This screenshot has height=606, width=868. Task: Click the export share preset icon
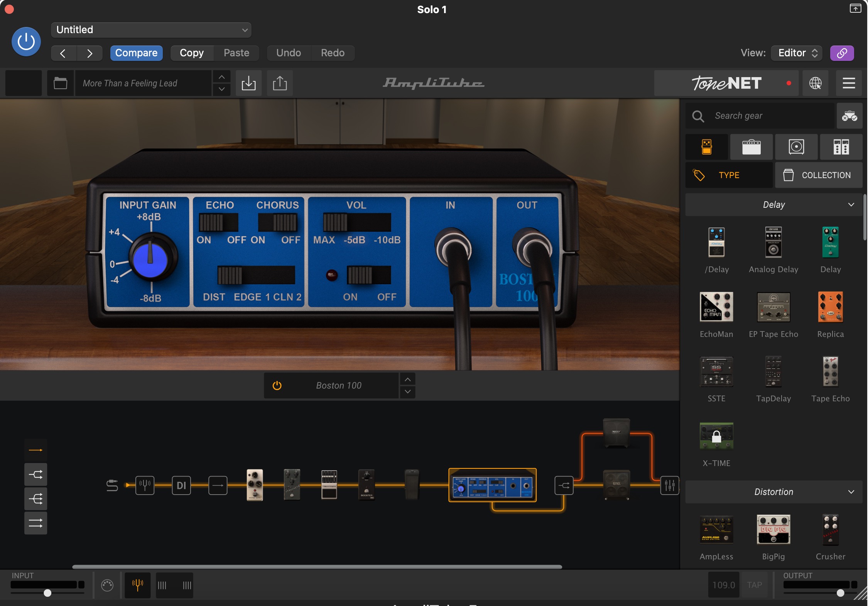pyautogui.click(x=280, y=83)
